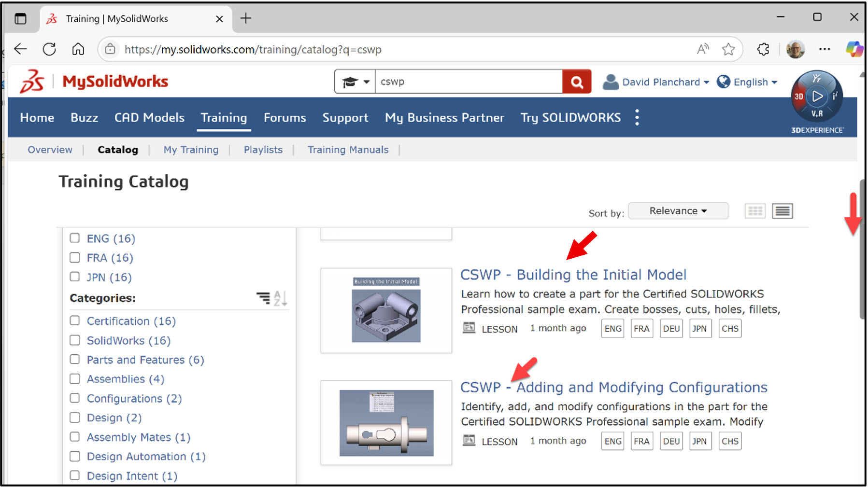Screen dimensions: 868x487
Task: Switch to the Training Manuals sub-tab
Action: pos(348,150)
